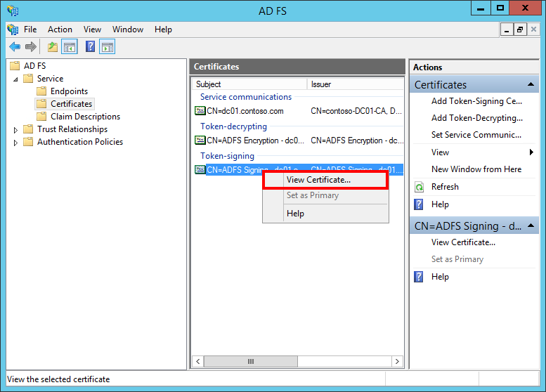Click the scrollbar right arrow
This screenshot has height=392, width=546.
pos(397,361)
